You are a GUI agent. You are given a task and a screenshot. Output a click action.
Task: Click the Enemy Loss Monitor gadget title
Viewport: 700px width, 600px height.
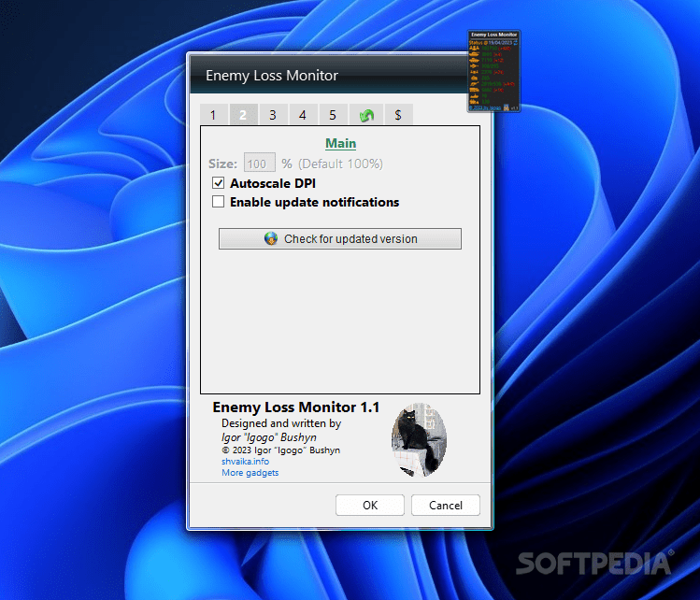click(493, 35)
